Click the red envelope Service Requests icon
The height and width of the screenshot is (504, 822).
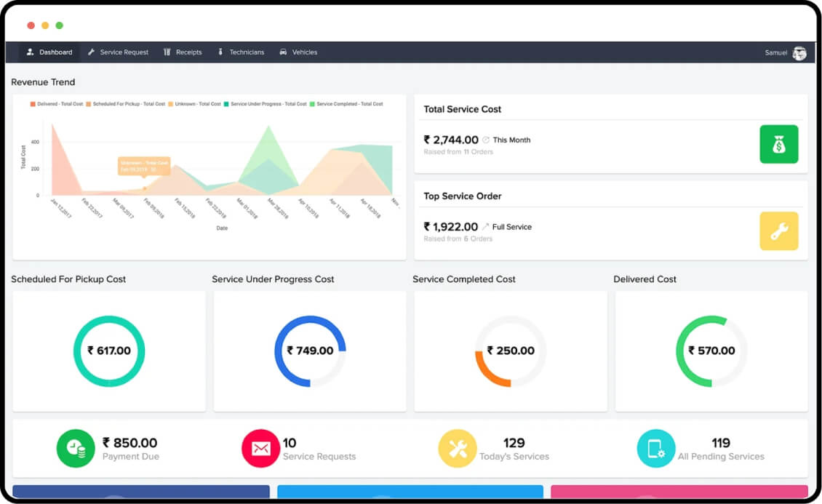[x=260, y=449]
